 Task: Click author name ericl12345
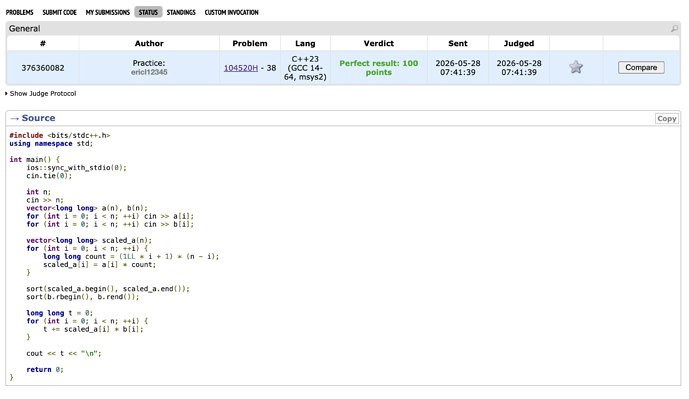149,72
